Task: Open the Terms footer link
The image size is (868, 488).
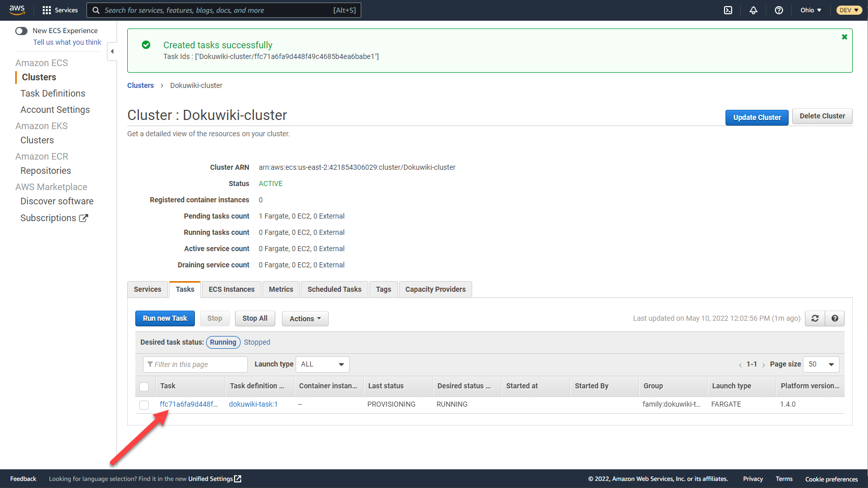Action: pos(784,479)
